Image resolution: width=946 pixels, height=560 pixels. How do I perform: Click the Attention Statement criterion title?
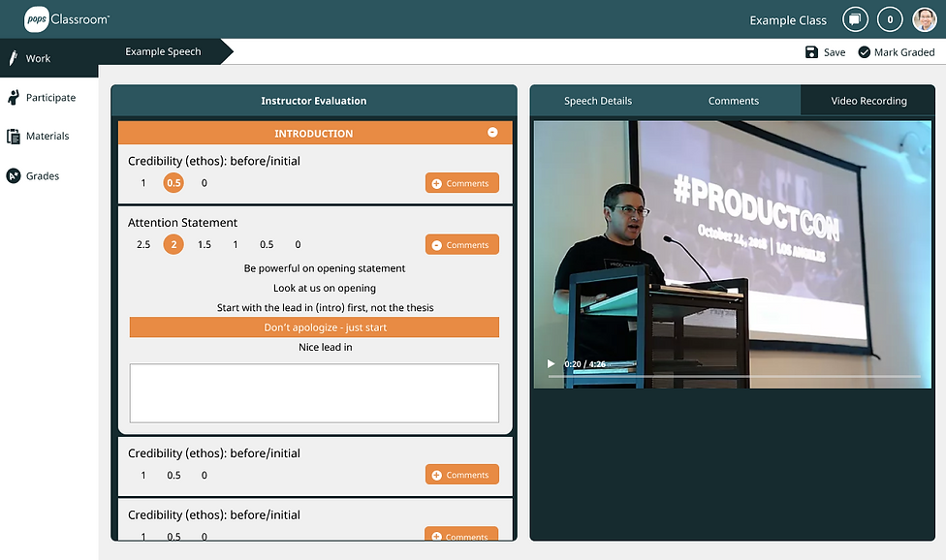(x=183, y=223)
